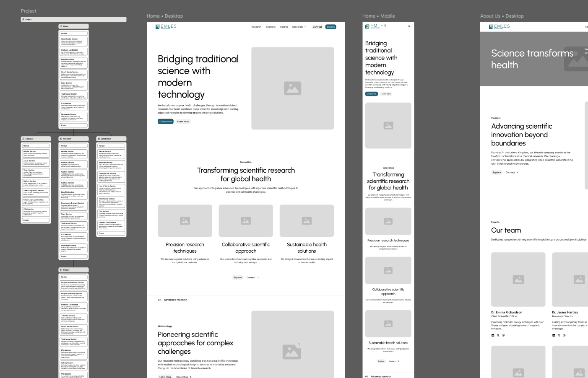Viewport: 588px width, 378px height.
Task: Select Dr. Emma Richardson's photo placeholder
Action: point(518,280)
